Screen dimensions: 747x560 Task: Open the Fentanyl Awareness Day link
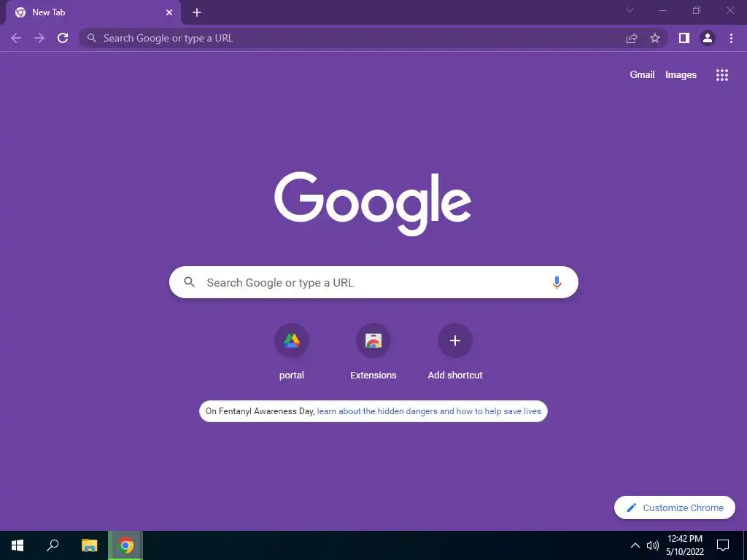429,411
